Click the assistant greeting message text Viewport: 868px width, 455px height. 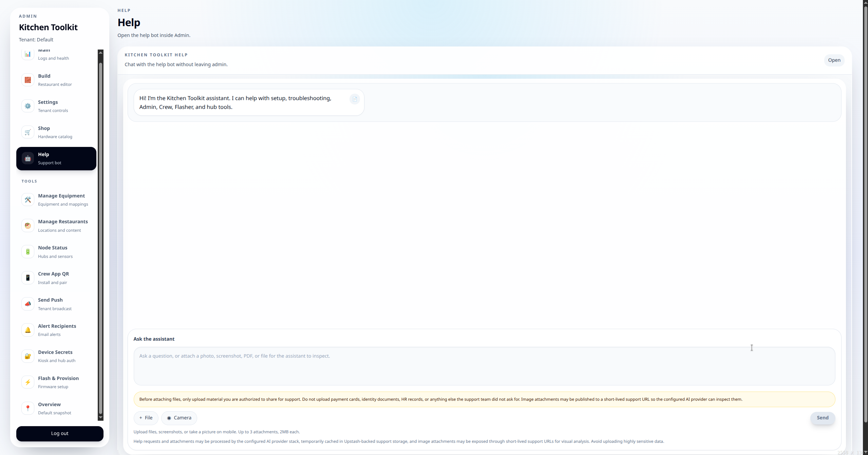235,102
